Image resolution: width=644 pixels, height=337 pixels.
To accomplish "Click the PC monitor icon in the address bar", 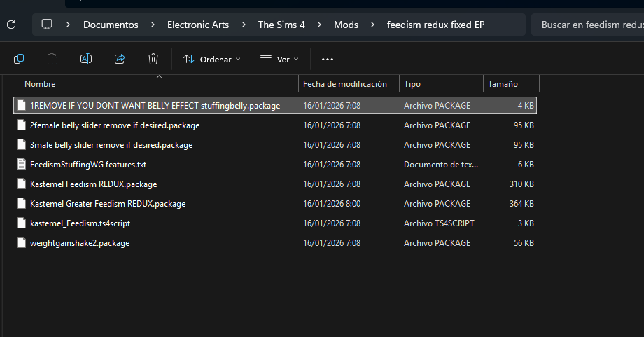I will point(47,25).
